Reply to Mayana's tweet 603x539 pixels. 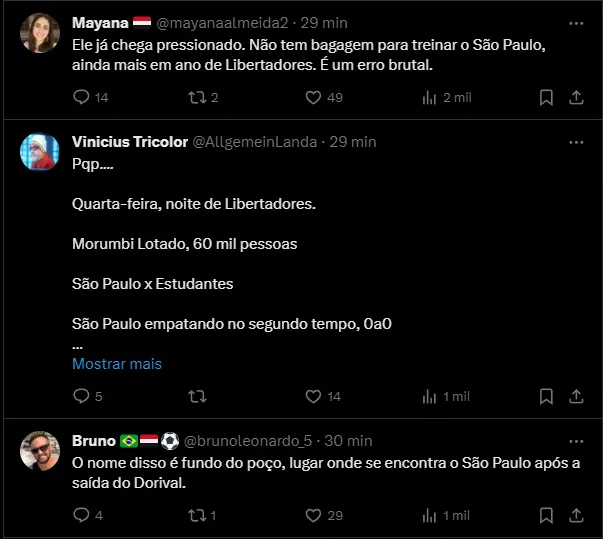click(82, 97)
